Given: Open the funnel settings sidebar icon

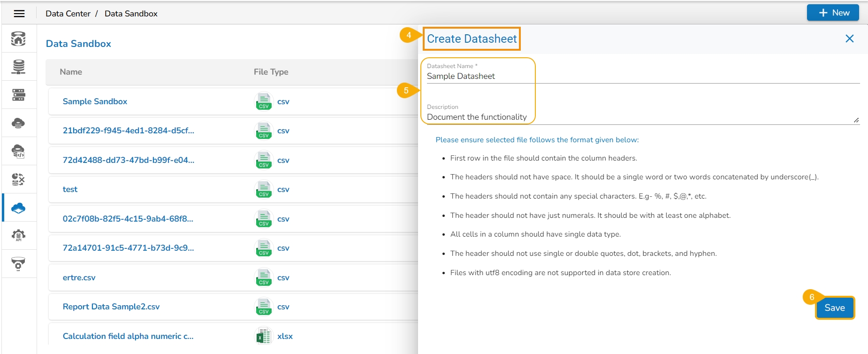Looking at the screenshot, I should 18,264.
